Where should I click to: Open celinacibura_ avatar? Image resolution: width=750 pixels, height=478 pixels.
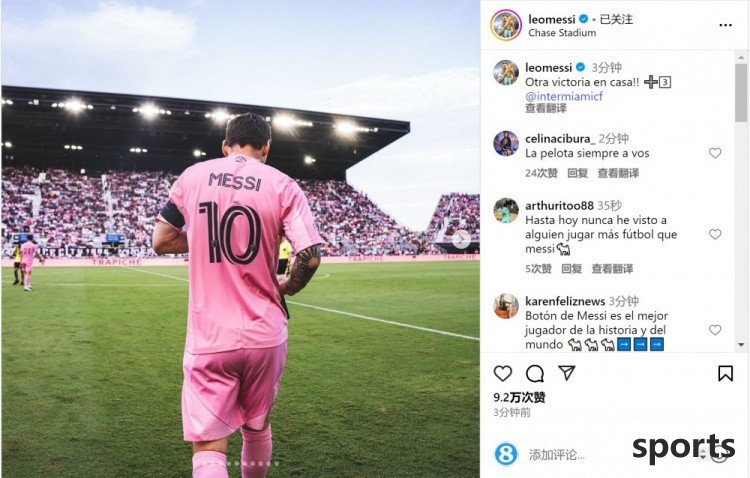click(506, 144)
